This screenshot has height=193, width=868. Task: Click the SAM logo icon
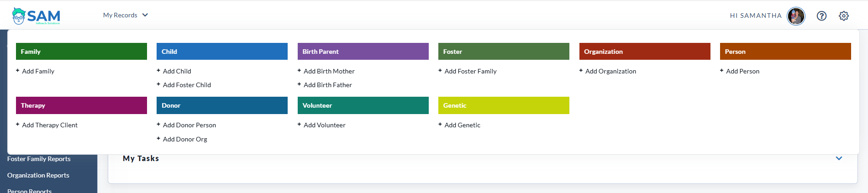tap(36, 16)
